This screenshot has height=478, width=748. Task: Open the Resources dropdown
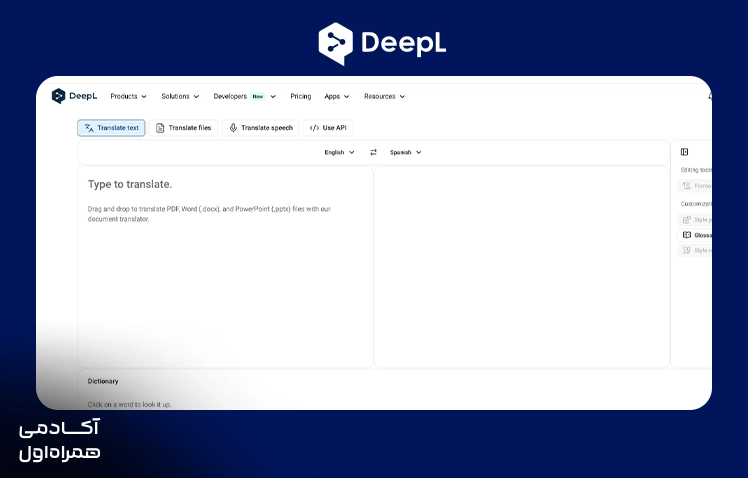click(384, 96)
